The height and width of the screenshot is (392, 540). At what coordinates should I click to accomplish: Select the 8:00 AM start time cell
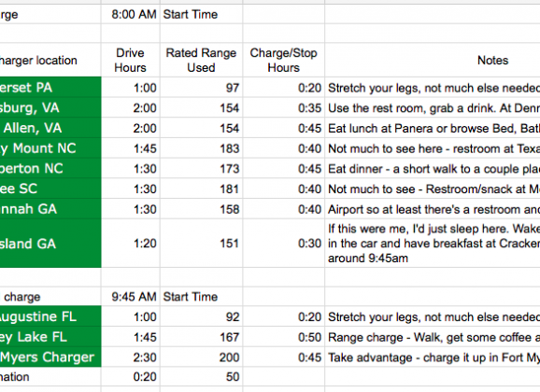pos(131,14)
